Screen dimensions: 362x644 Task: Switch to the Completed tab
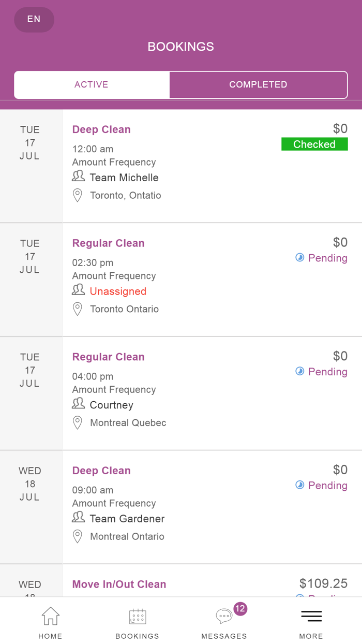tap(258, 85)
